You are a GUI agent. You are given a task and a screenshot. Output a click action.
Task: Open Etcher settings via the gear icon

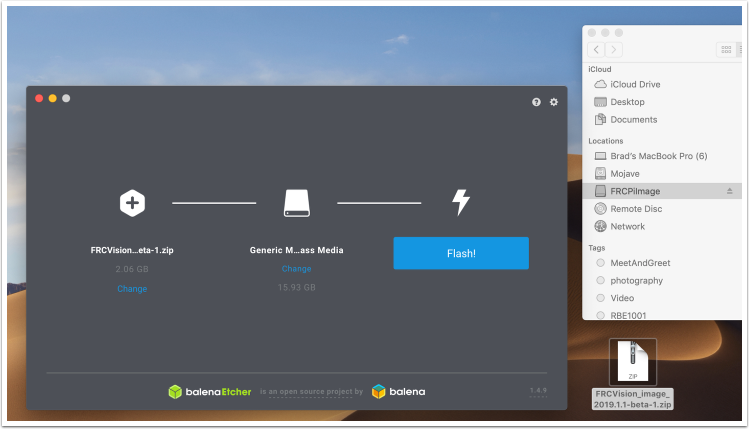click(x=554, y=102)
